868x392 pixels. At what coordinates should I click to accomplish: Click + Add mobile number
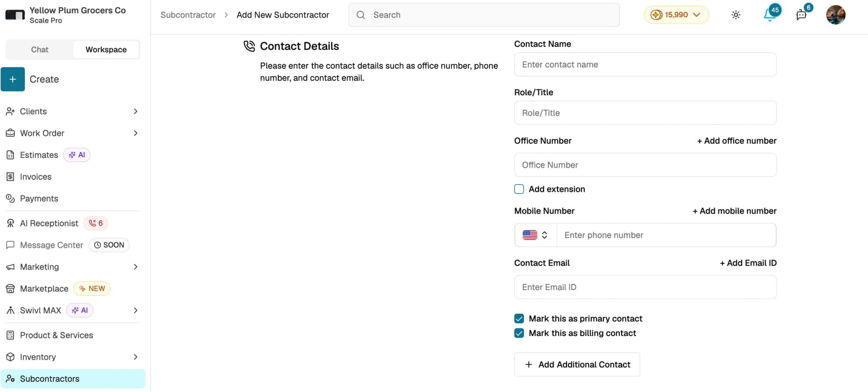(x=734, y=211)
